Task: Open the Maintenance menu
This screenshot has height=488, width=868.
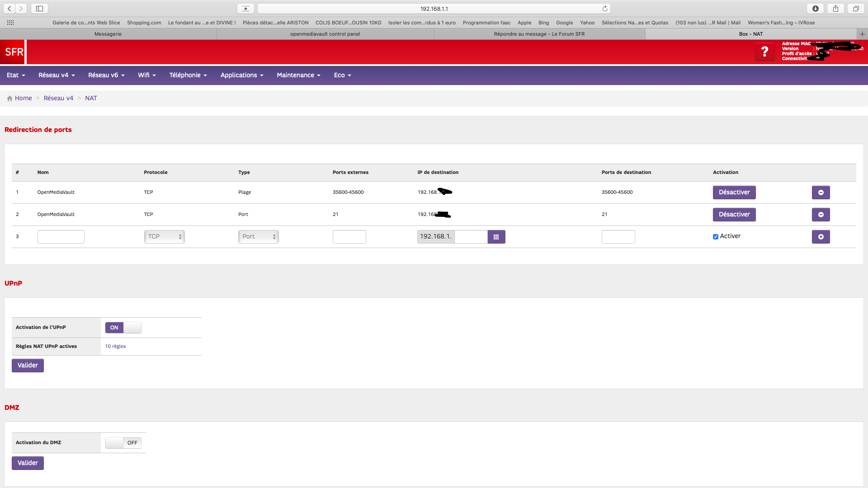Action: [x=298, y=75]
